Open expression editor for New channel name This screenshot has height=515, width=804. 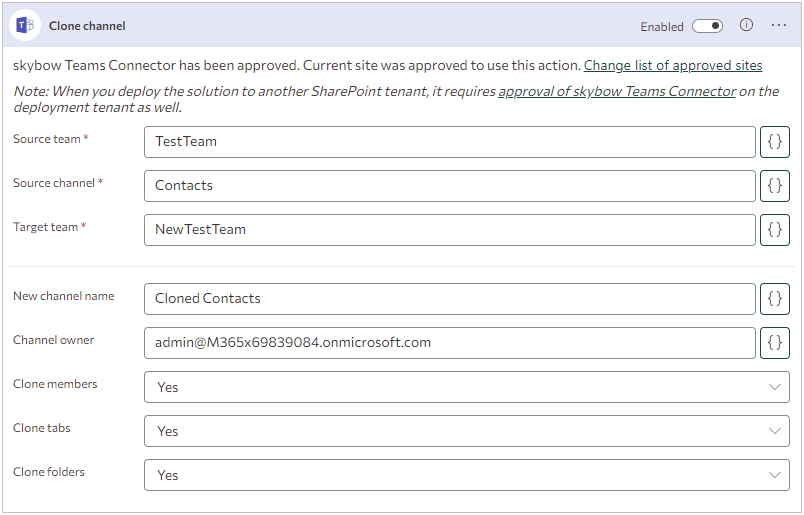click(775, 299)
